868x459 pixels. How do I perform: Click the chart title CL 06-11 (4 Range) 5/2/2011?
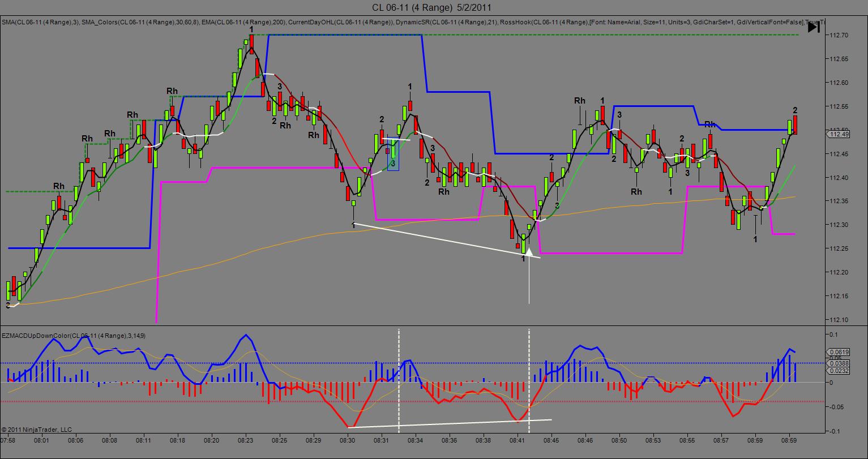[x=431, y=7]
